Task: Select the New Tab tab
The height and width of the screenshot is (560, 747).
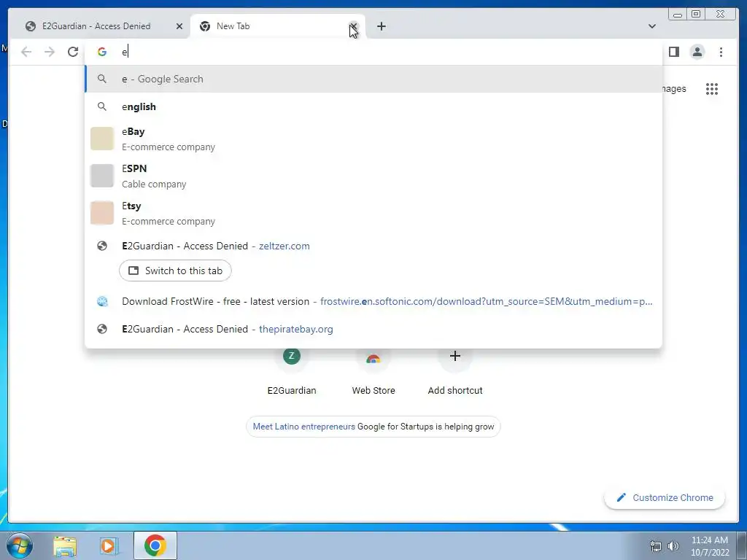Action: click(x=277, y=26)
